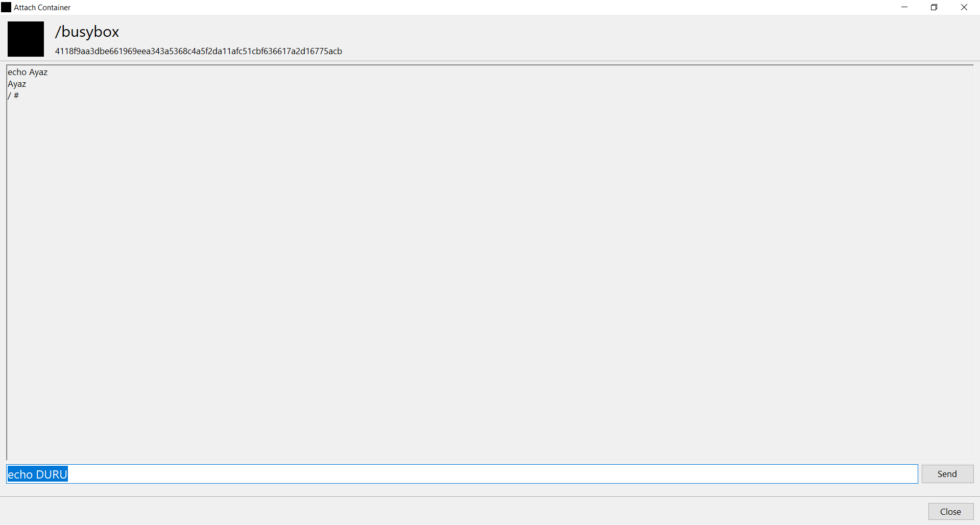Click left of the command input text

8,474
